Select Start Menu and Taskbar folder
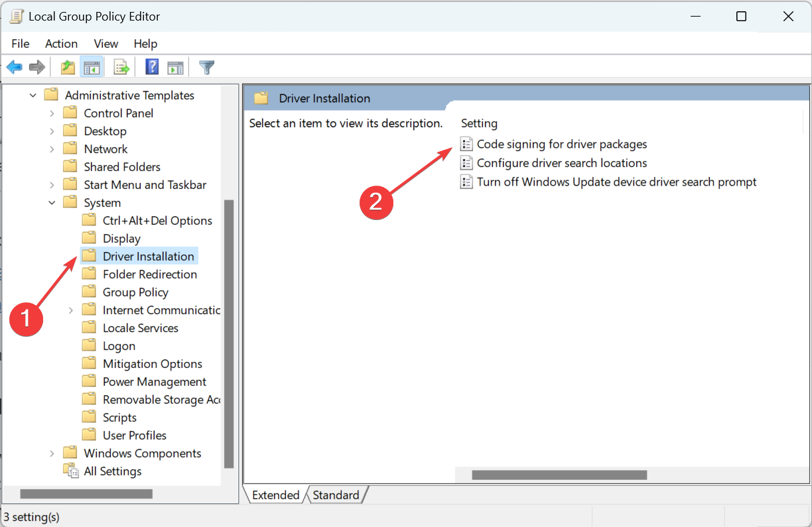812x527 pixels. click(x=145, y=184)
